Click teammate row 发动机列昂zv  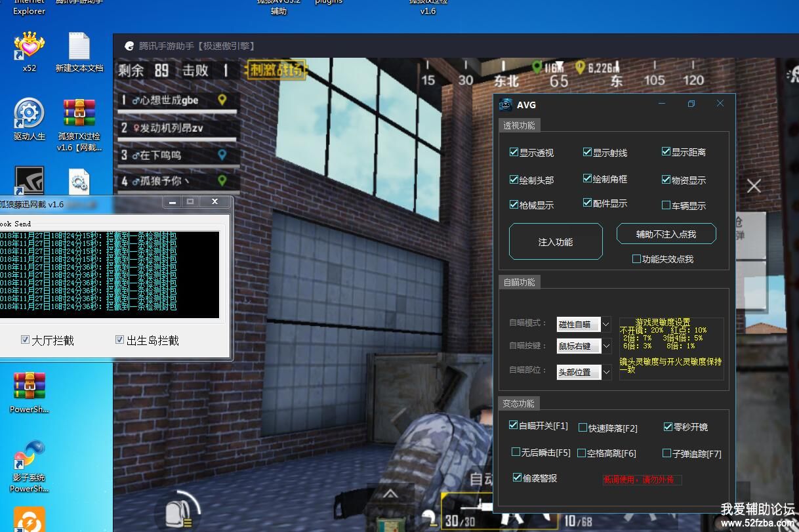point(177,128)
